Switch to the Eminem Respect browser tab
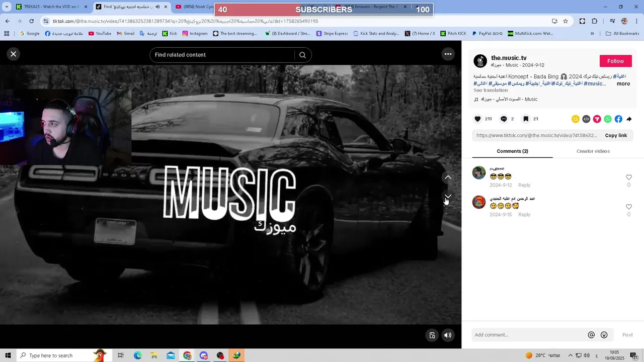Image resolution: width=644 pixels, height=362 pixels. tap(372, 7)
